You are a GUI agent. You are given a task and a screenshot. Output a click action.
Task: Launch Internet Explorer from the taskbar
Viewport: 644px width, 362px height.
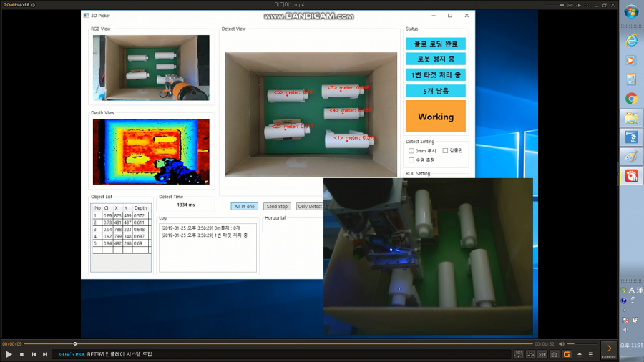click(631, 40)
